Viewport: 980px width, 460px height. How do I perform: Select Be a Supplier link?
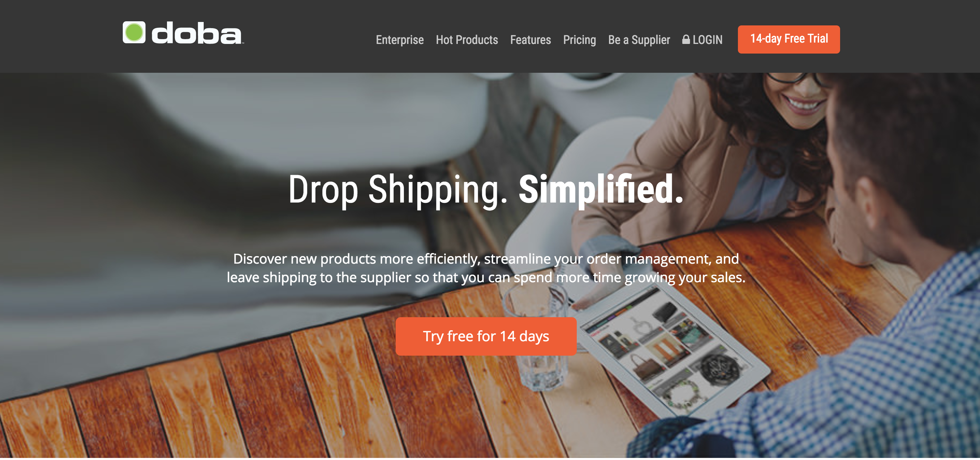pos(639,39)
